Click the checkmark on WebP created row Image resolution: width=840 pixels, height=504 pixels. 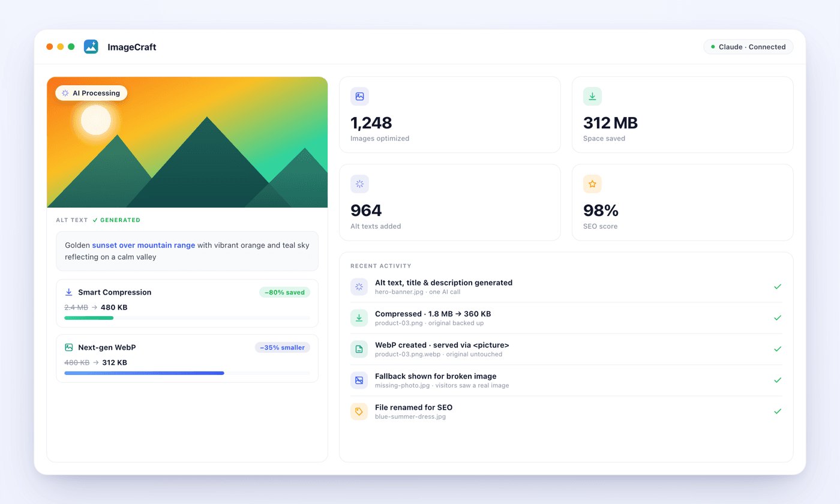(x=778, y=349)
